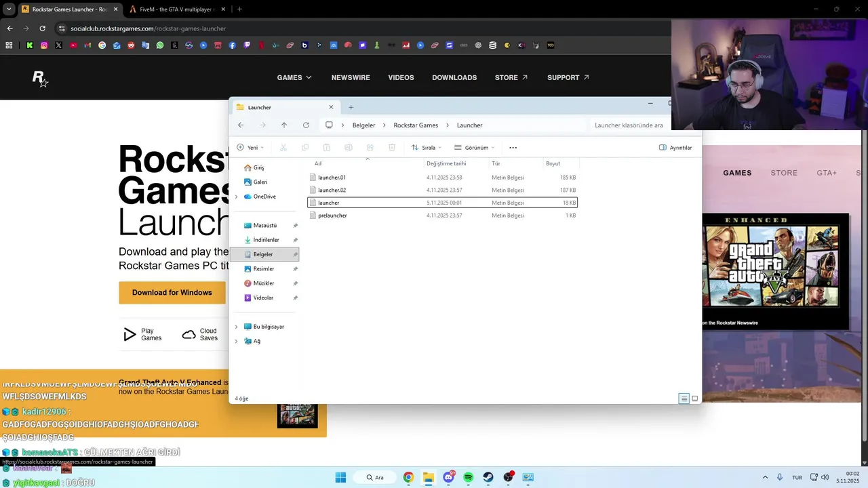Expand the OneDrive tree node
The image size is (868, 488).
(236, 197)
